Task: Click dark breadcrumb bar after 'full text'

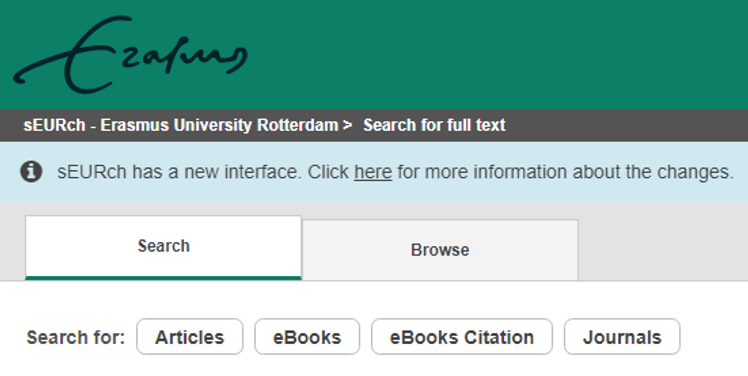Action: click(x=625, y=125)
